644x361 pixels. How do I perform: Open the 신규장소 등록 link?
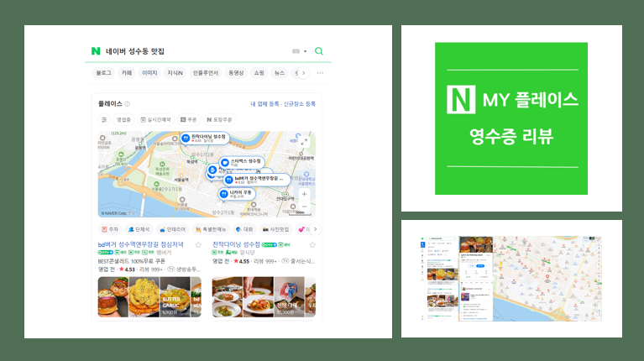point(300,104)
